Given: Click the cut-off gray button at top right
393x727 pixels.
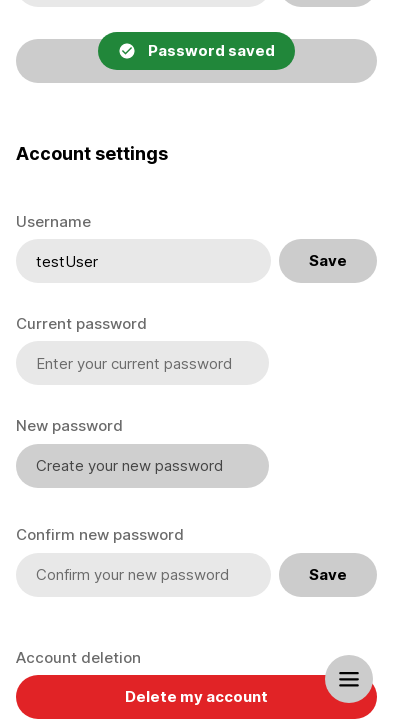Looking at the screenshot, I should [x=328, y=3].
